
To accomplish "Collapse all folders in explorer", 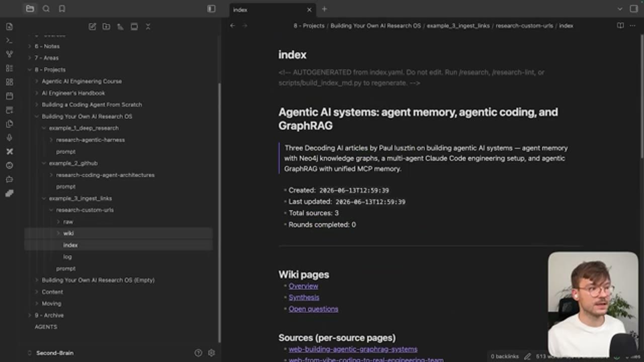I will point(148,27).
